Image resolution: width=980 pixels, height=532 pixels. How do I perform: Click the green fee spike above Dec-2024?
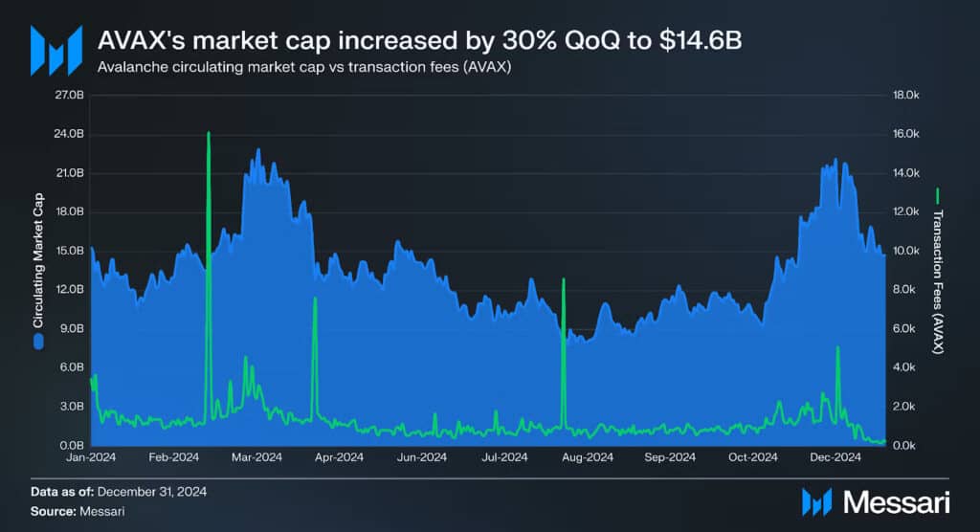pyautogui.click(x=837, y=348)
